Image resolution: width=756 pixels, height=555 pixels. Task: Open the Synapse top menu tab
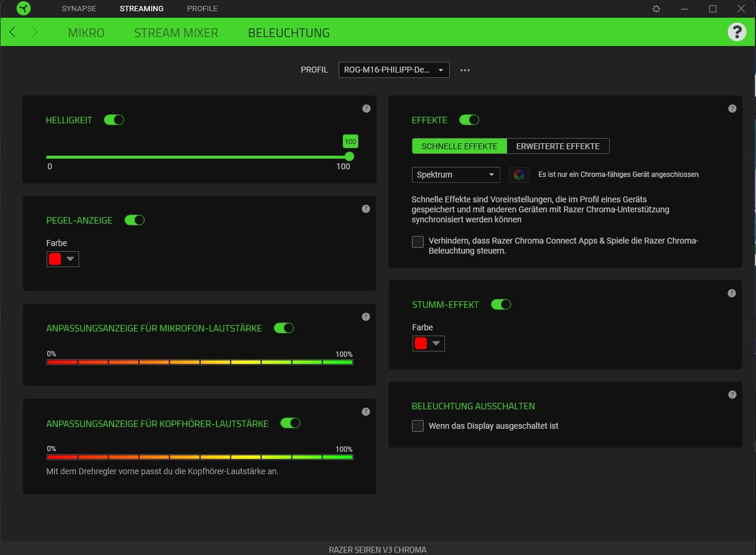pyautogui.click(x=78, y=9)
